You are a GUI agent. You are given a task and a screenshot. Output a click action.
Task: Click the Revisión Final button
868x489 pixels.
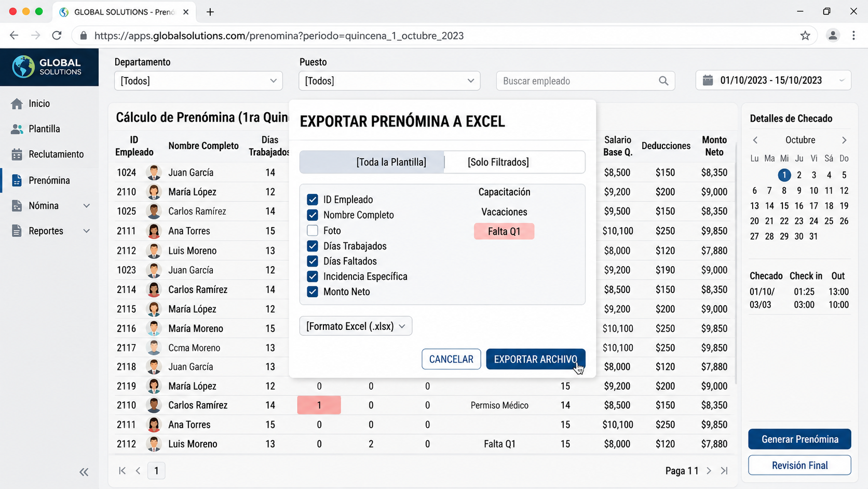click(x=799, y=465)
